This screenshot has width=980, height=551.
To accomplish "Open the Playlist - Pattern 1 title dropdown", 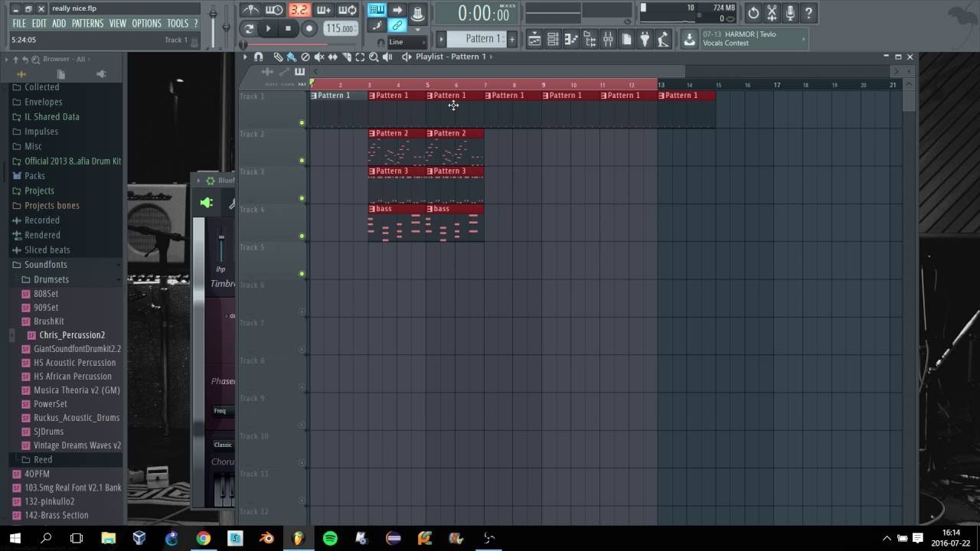I will 452,57.
